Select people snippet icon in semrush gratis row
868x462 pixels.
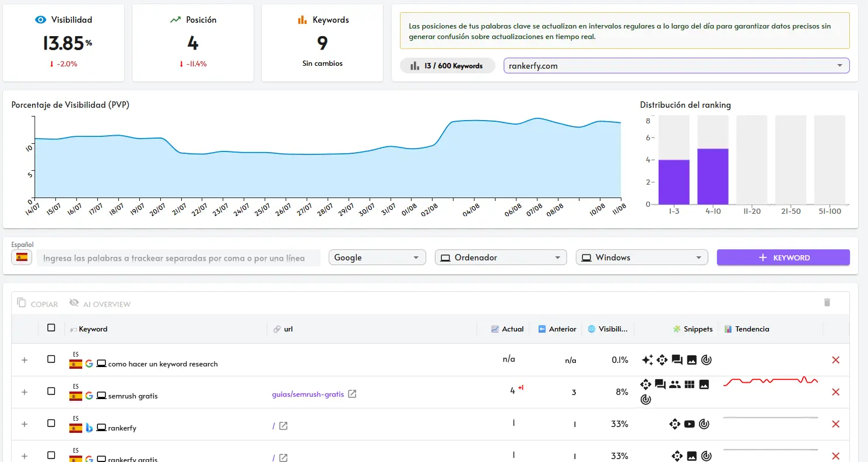(x=675, y=385)
